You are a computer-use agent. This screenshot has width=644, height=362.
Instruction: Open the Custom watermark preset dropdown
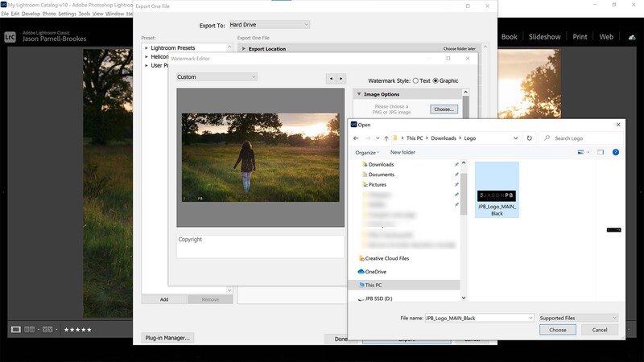click(217, 76)
